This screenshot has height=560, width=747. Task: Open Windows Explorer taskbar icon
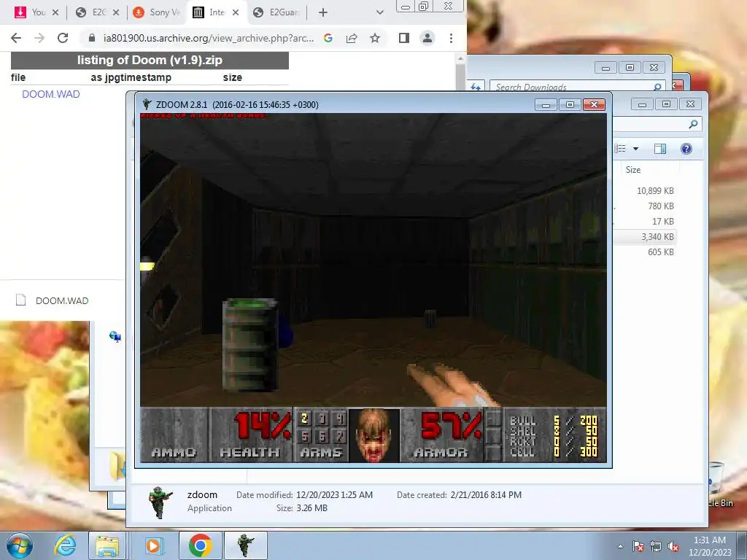pyautogui.click(x=107, y=545)
